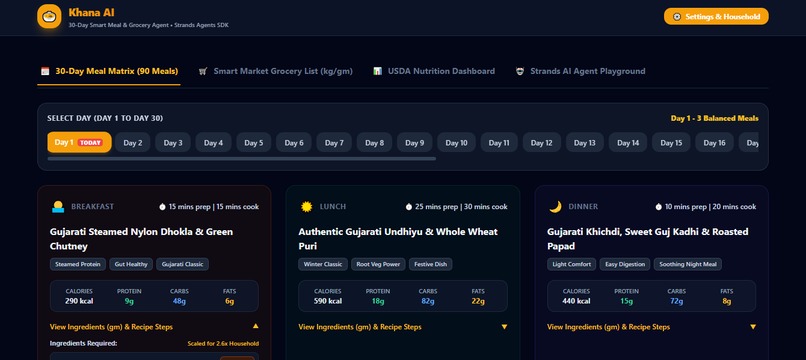Screen dimensions: 806x360
Task: Click the robot icon of Strands AI Playground tab
Action: click(520, 71)
